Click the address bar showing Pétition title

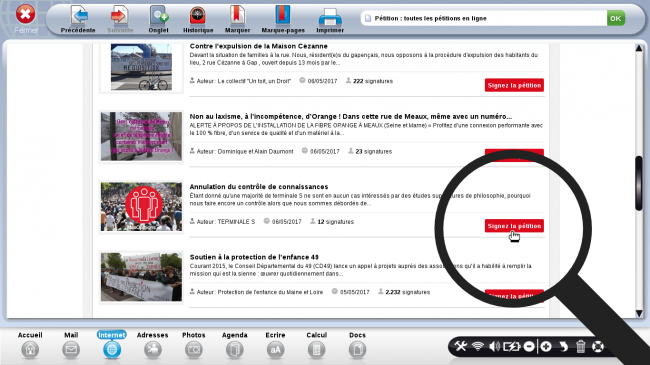click(484, 18)
